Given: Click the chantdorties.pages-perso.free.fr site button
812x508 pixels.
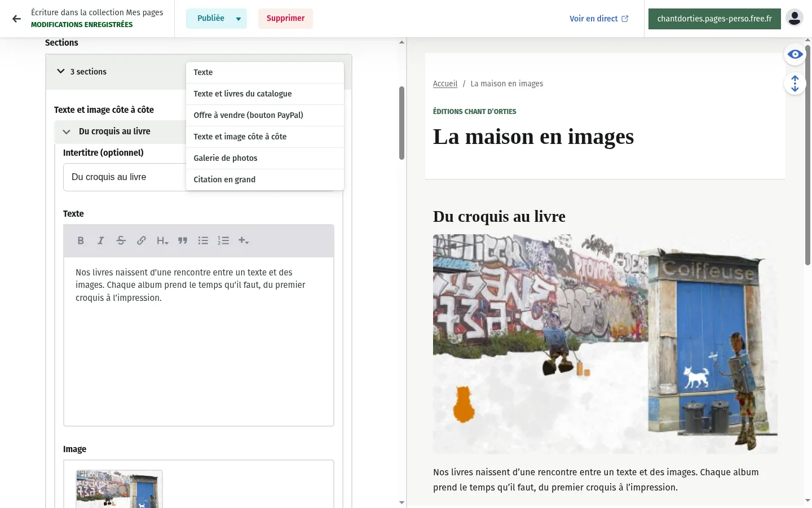Looking at the screenshot, I should point(714,19).
